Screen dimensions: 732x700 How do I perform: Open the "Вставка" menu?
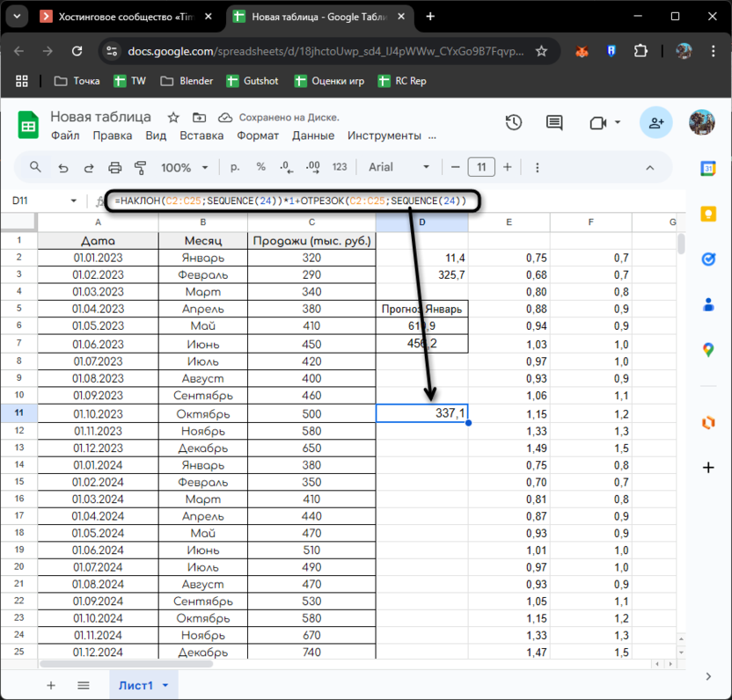(201, 135)
